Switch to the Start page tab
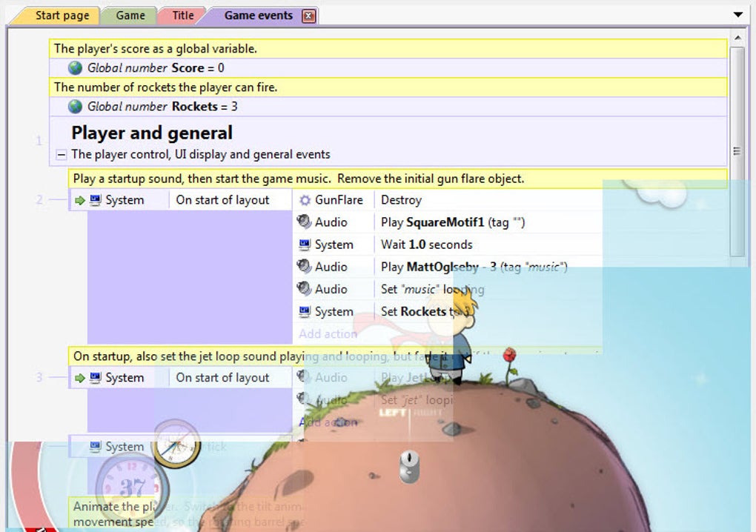Image resolution: width=756 pixels, height=532 pixels. point(62,16)
